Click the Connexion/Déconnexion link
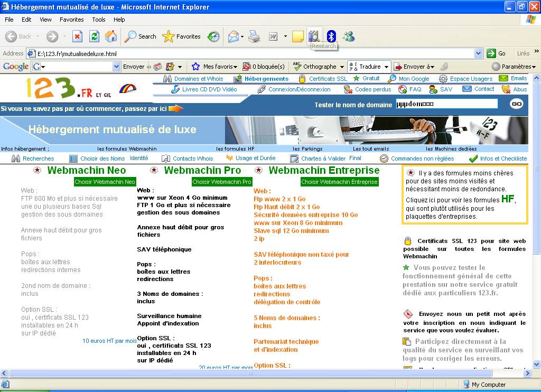Viewport: 541px width, 392px height. coord(299,89)
